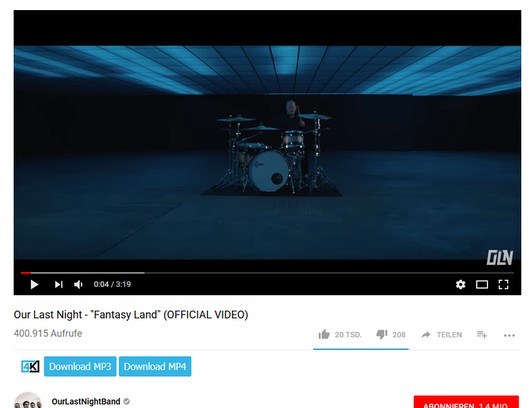This screenshot has height=408, width=532.
Task: Subscribe via the red ABONNIEREN button
Action: pos(466,402)
